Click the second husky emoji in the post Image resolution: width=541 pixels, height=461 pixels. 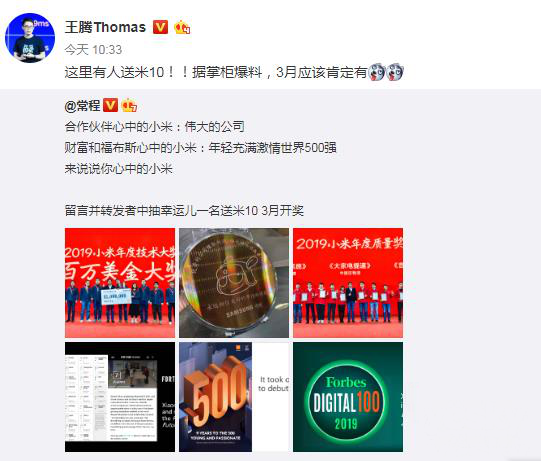pos(394,72)
